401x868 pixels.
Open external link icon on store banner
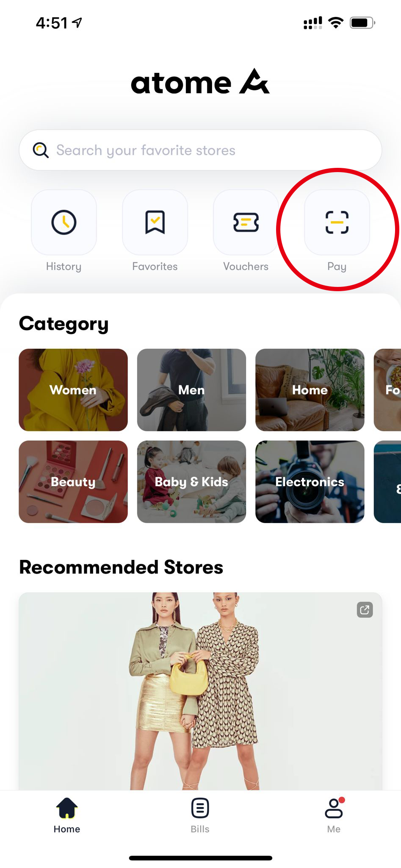(365, 610)
